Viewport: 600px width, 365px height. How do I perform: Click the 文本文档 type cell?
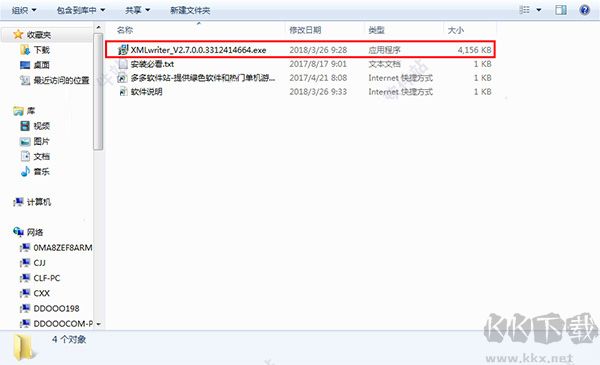[384, 64]
